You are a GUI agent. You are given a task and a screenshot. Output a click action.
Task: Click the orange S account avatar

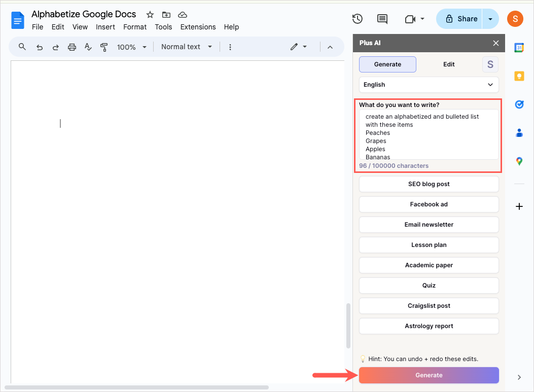(x=515, y=19)
